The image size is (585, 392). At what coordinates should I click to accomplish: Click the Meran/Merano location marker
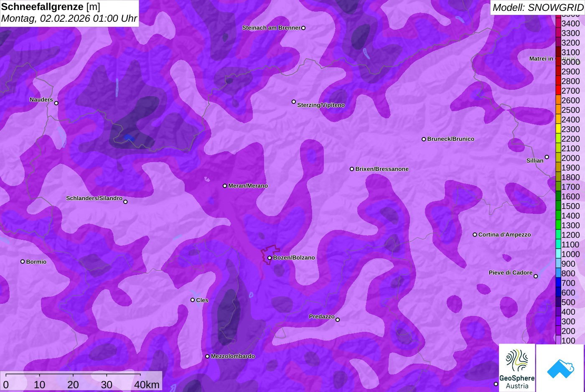pos(225,186)
